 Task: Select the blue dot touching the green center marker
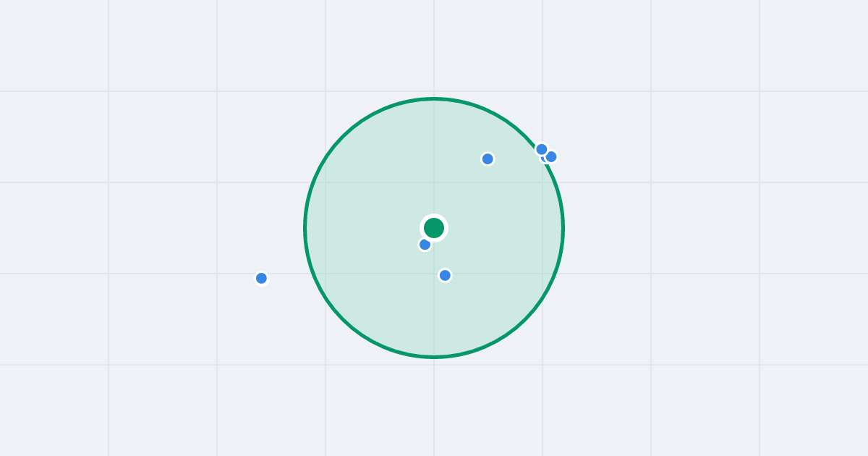click(x=425, y=245)
